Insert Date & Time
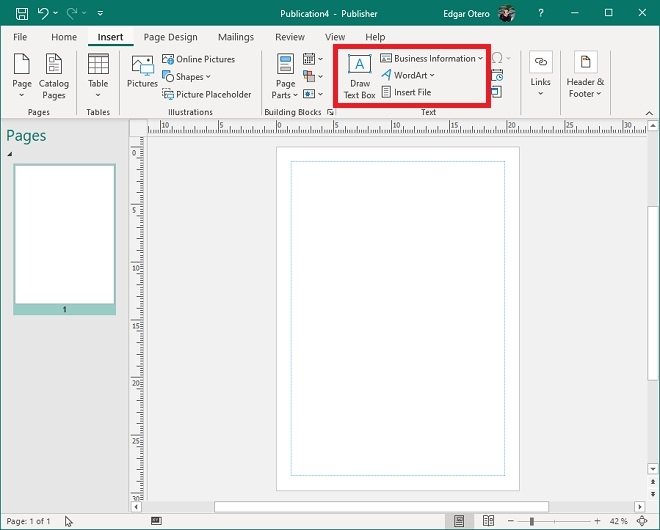This screenshot has width=660, height=530. [498, 76]
